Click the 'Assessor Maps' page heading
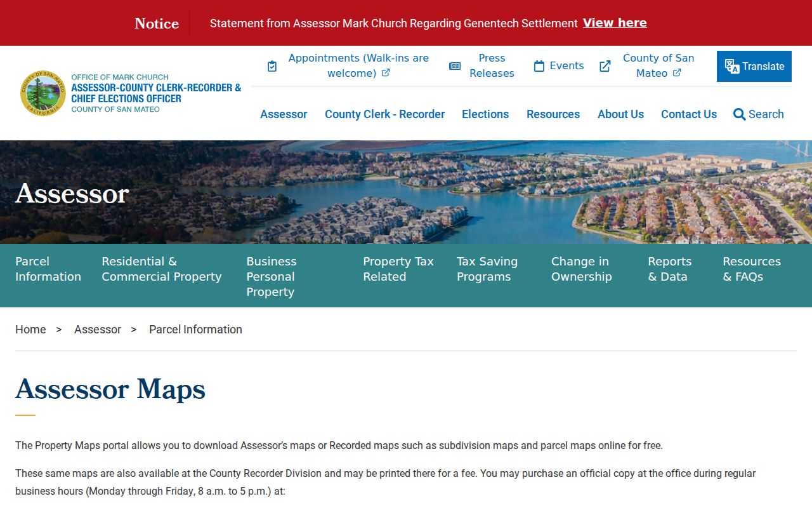Screen dimensions: 812x508 pos(110,389)
